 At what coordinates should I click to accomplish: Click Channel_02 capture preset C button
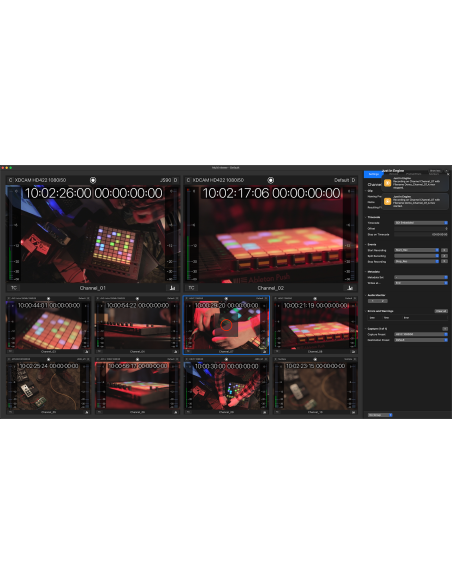[x=188, y=180]
